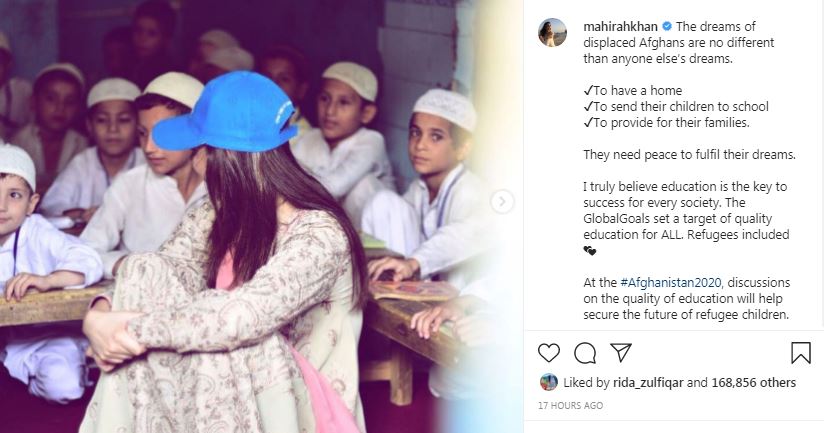This screenshot has width=824, height=433.
Task: Click the caption text about displaced Afghans
Action: (x=678, y=42)
